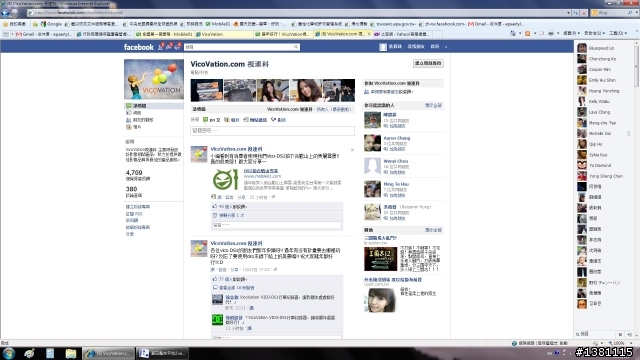640x360 pixels.
Task: Click the comment box under first post
Action: click(x=277, y=225)
